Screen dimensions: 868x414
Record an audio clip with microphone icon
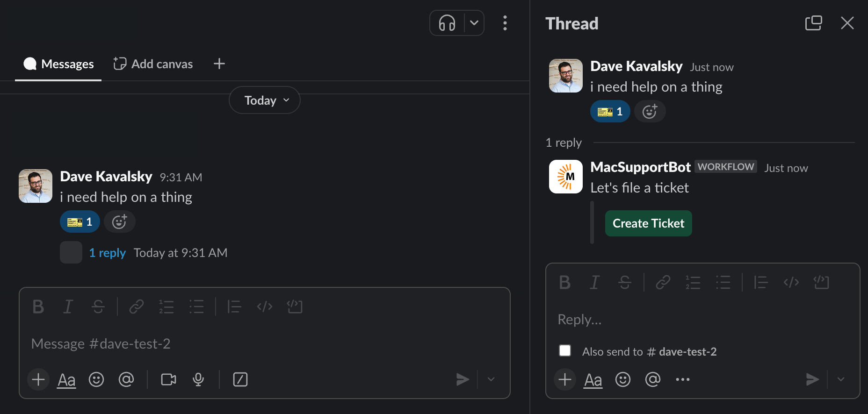pyautogui.click(x=198, y=379)
